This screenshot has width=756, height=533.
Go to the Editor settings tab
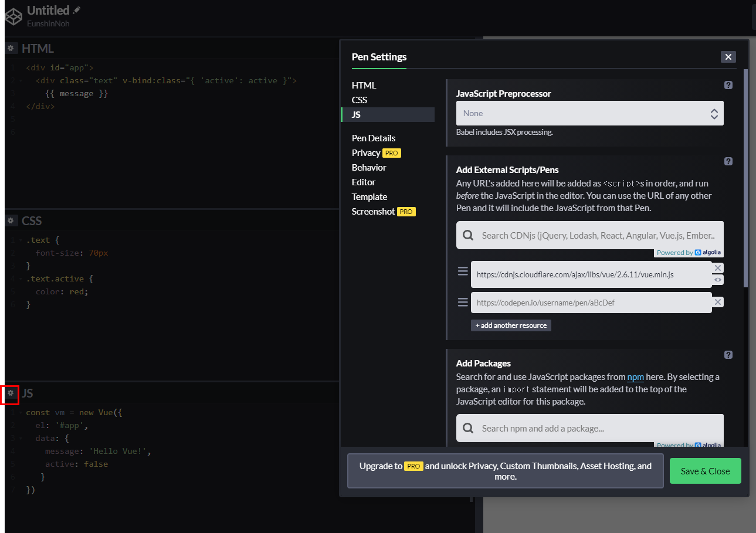(364, 182)
